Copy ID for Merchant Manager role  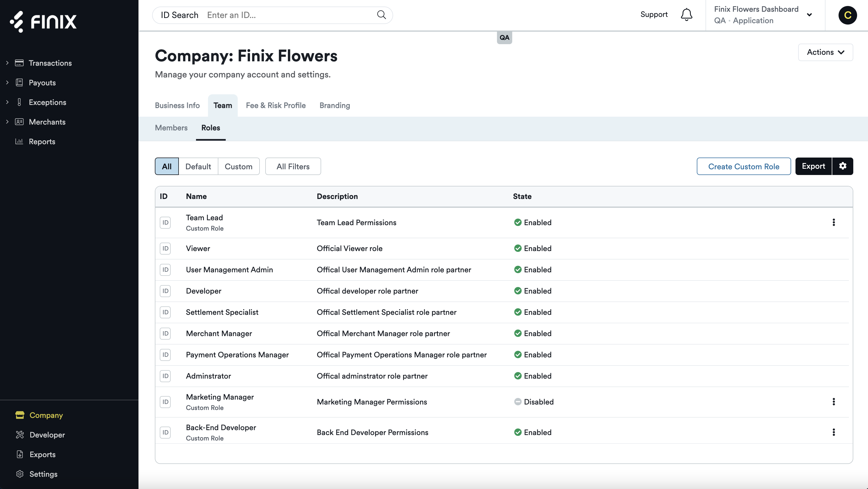coord(165,333)
